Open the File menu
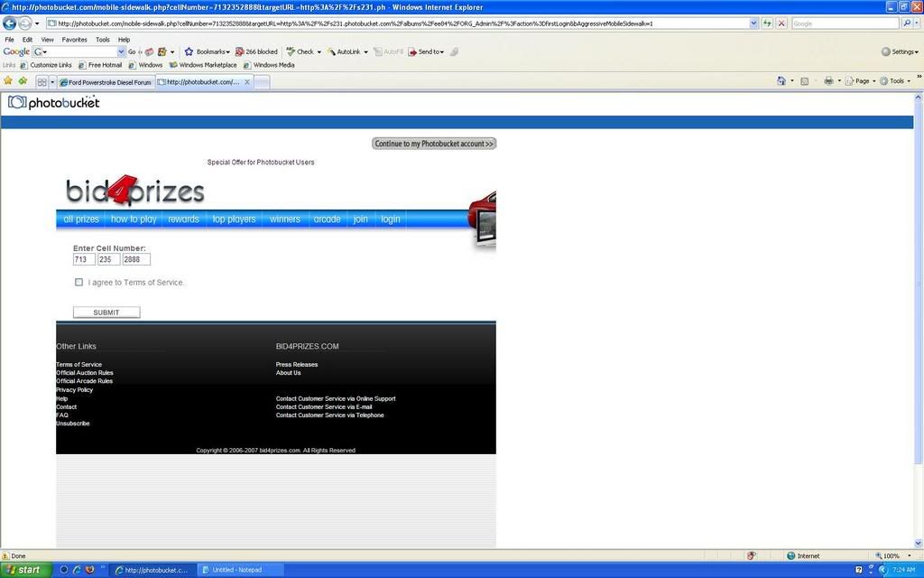The height and width of the screenshot is (578, 924). click(x=9, y=40)
